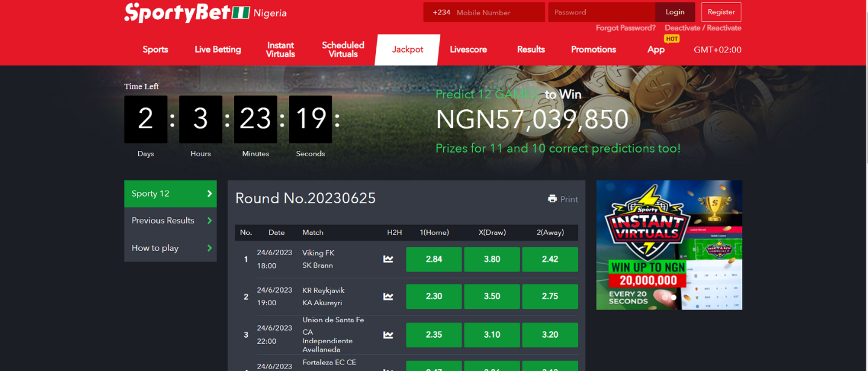
Task: Click the 'Sporty 12' sidebar label
Action: (x=150, y=194)
